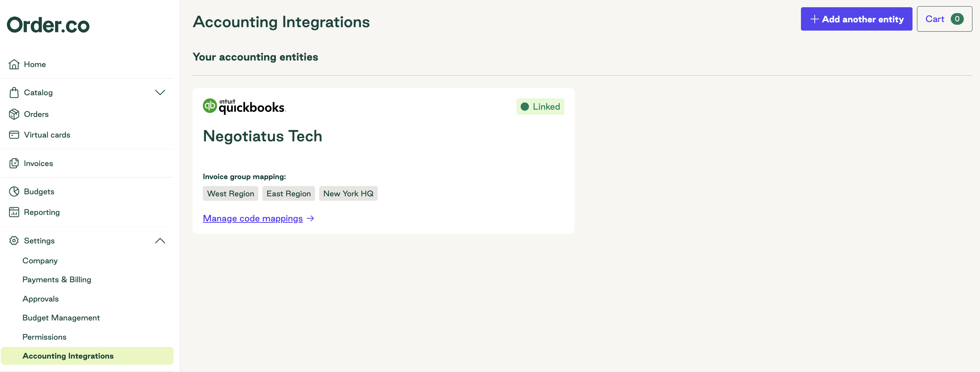Select the Permissions submenu item
This screenshot has height=372, width=980.
(x=44, y=337)
